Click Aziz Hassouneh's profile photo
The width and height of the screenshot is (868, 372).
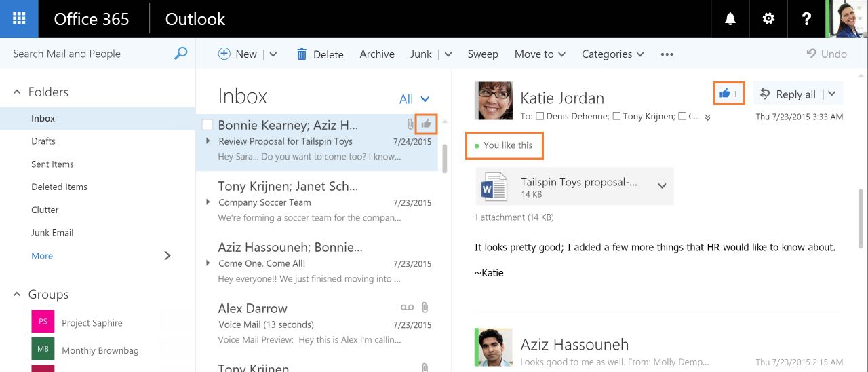494,349
